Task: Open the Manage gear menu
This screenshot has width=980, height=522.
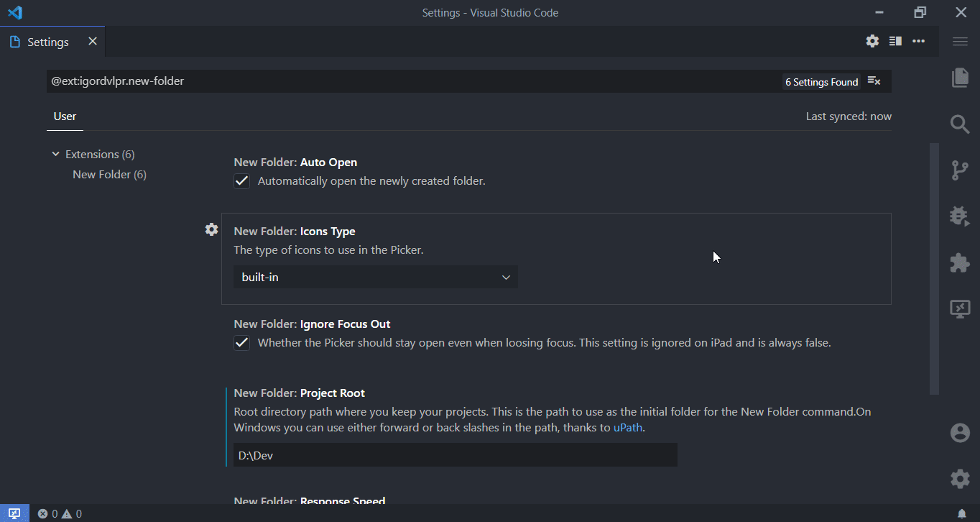Action: (960, 479)
